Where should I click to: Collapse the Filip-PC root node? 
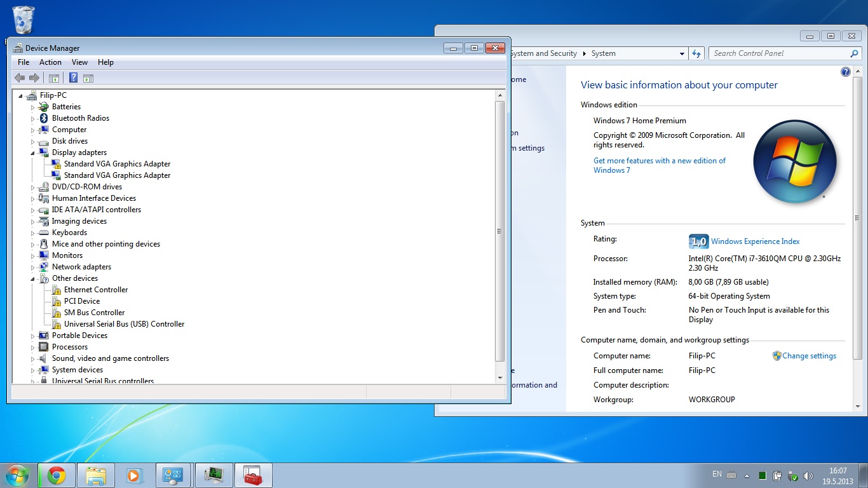click(x=21, y=95)
